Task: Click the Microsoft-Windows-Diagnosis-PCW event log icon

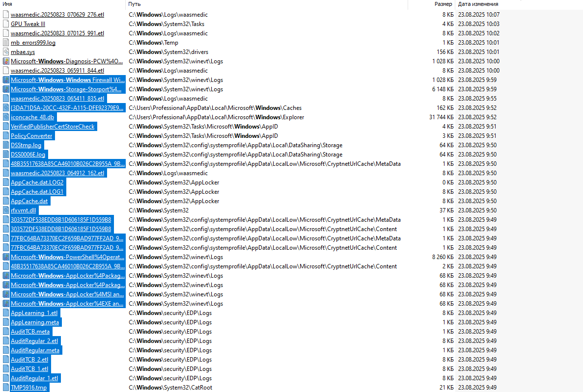Action: 5,61
